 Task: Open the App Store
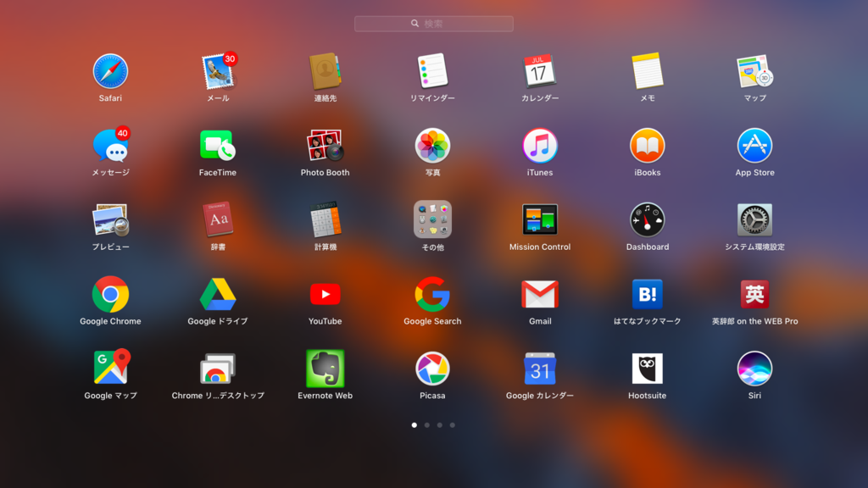[x=754, y=146]
